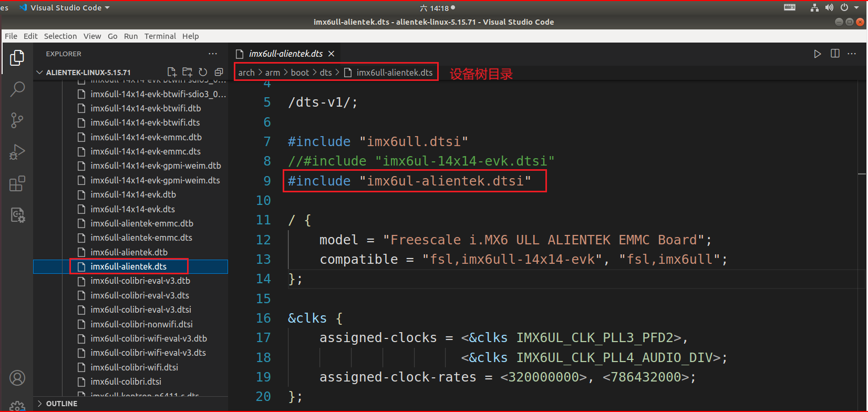Open Explorer views and more actions menu
The width and height of the screenshot is (868, 412).
(x=213, y=54)
